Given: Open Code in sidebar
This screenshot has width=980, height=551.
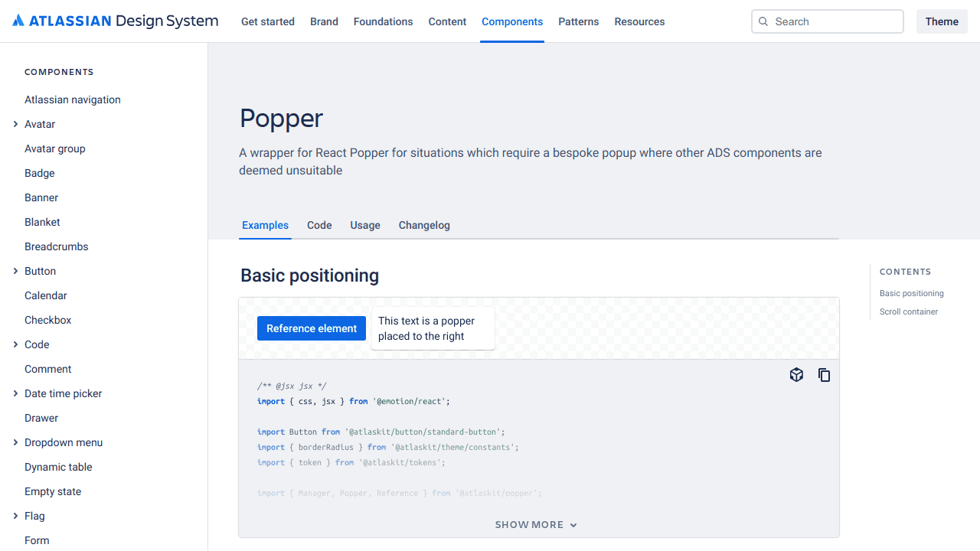Looking at the screenshot, I should click(37, 344).
